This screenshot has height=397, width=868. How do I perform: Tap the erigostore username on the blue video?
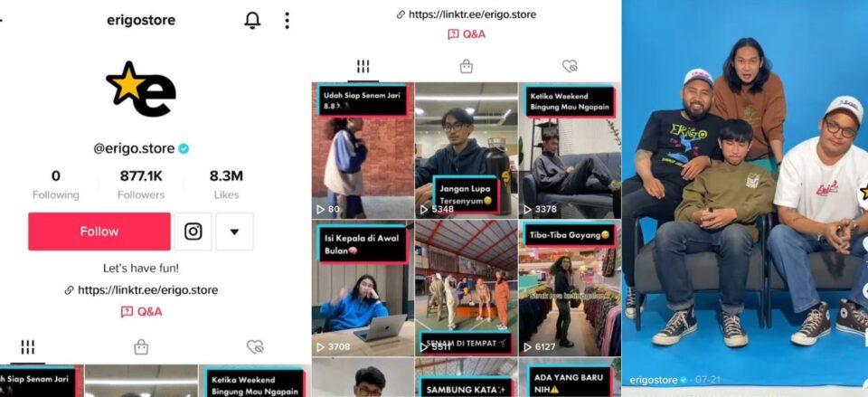(x=653, y=380)
